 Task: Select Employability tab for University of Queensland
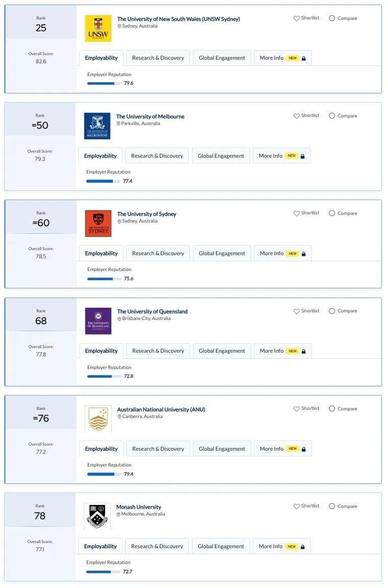[x=101, y=351]
